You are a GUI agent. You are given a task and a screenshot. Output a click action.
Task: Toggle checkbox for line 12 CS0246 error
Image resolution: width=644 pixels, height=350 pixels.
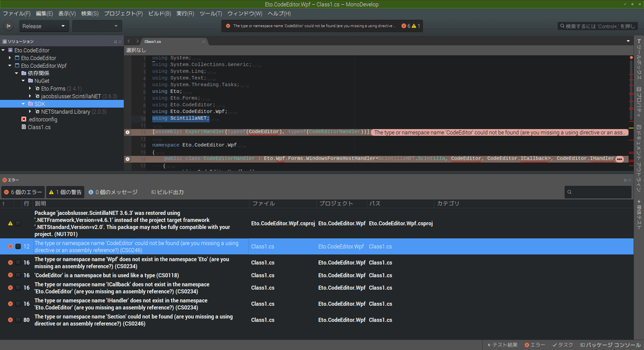tap(18, 246)
